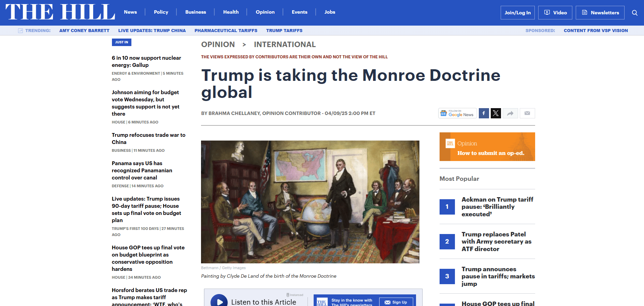Follow on Google News badge

tap(457, 113)
